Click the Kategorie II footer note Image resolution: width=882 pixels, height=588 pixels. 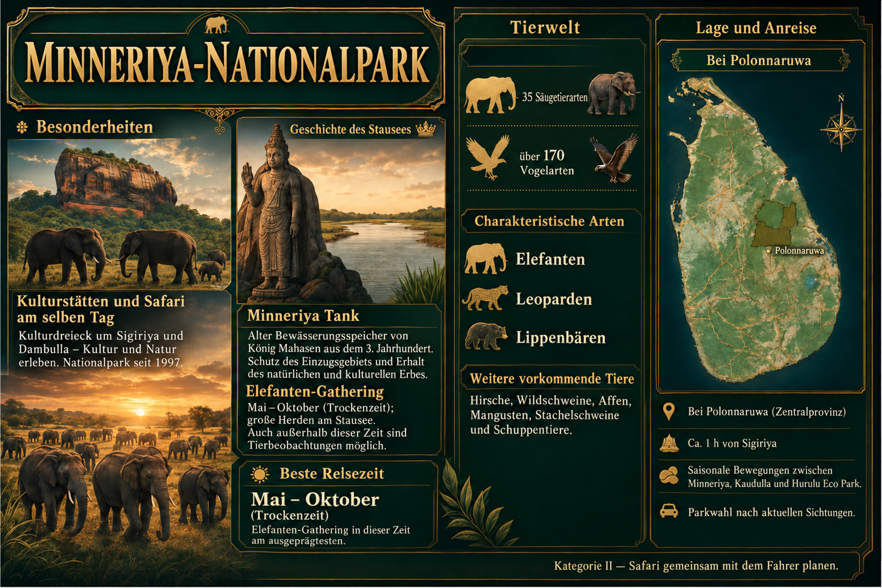point(696,566)
